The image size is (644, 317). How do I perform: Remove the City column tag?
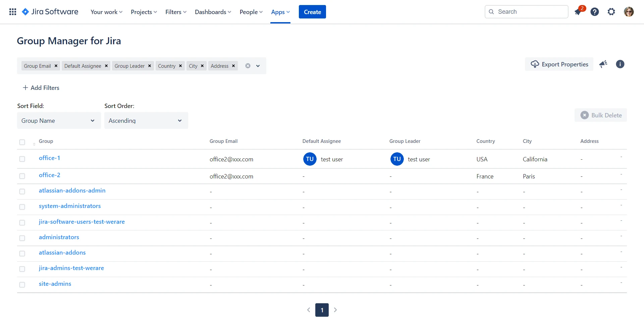[x=202, y=66]
